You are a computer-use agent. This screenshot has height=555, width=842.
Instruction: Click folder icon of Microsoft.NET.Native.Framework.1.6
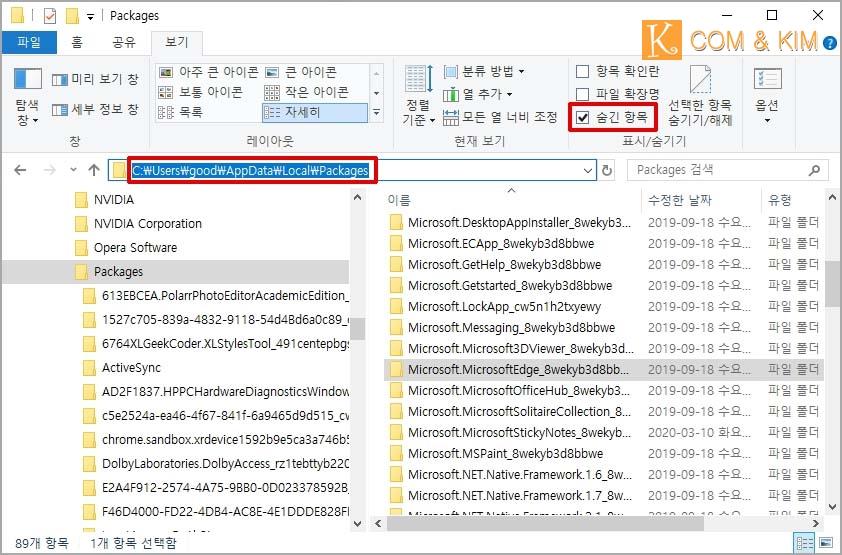396,474
